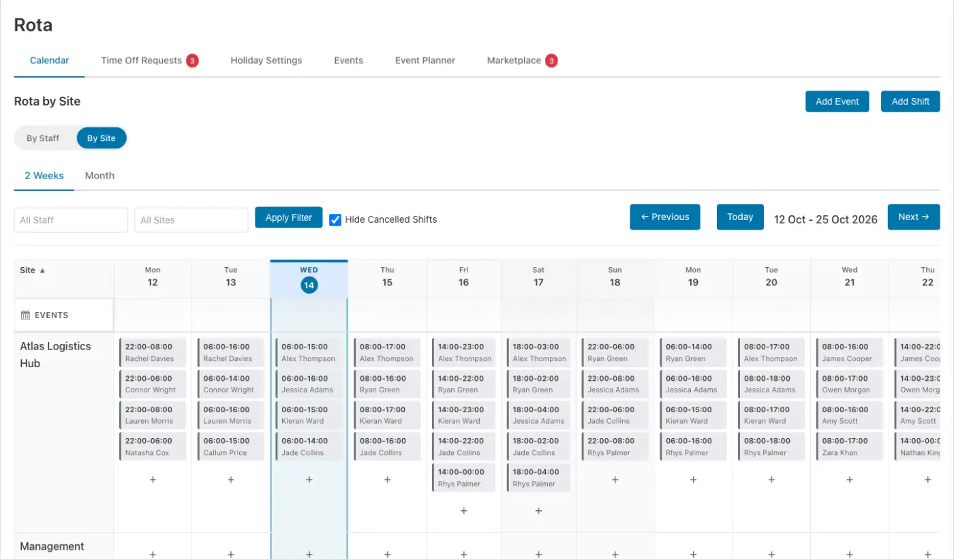
Task: Click the Atlas Logistics Hub site name
Action: [x=55, y=354]
